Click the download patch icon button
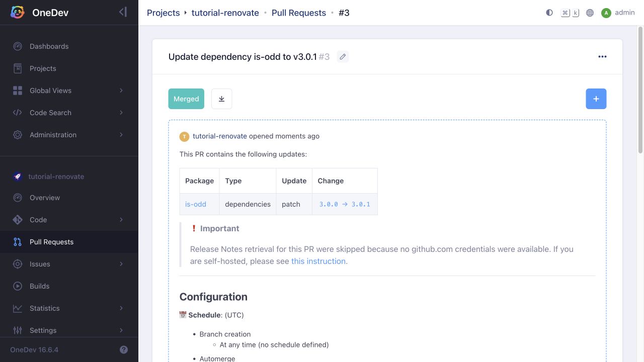The height and width of the screenshot is (362, 644). tap(222, 99)
